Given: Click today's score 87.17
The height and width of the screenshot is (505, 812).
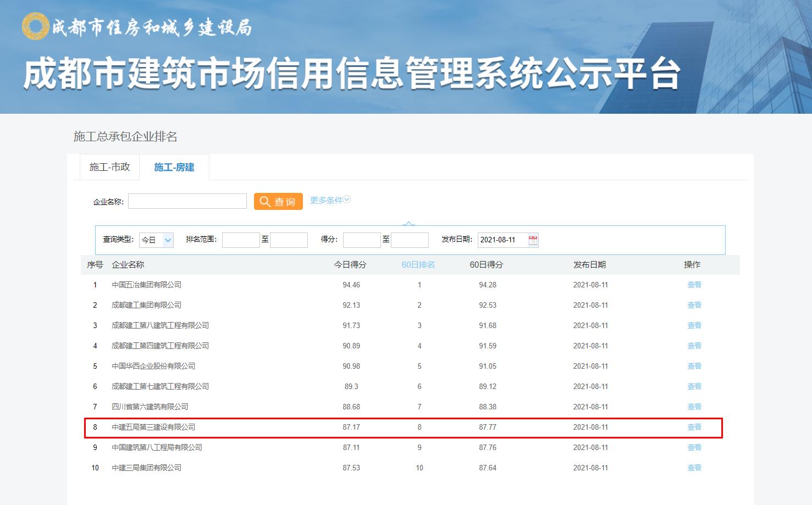Looking at the screenshot, I should coord(351,427).
